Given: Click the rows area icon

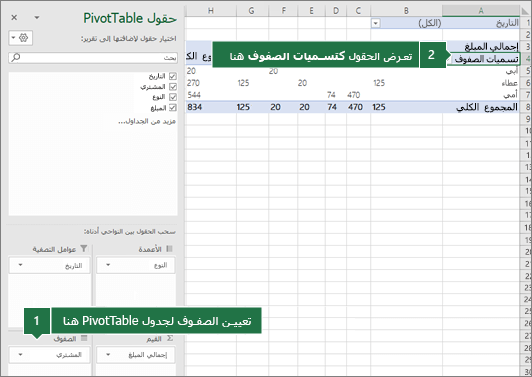Looking at the screenshot, I should (x=84, y=338).
